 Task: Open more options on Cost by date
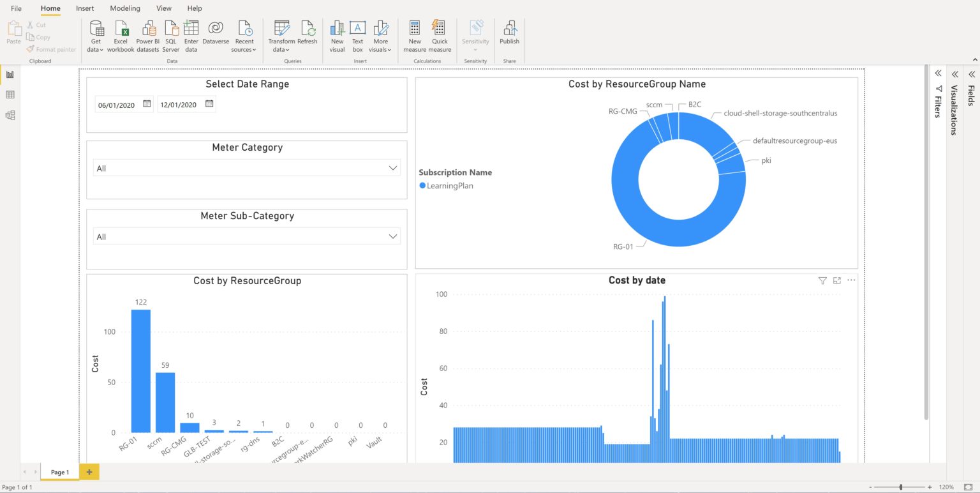[851, 280]
